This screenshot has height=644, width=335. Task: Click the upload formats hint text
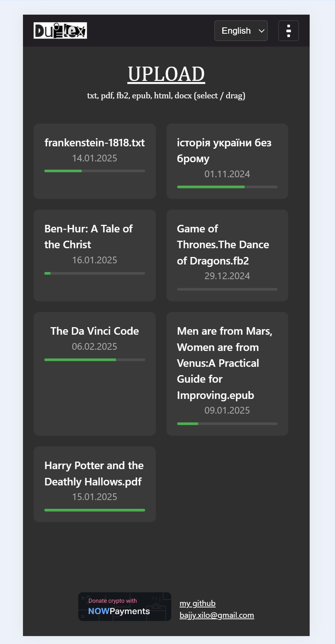pyautogui.click(x=166, y=96)
